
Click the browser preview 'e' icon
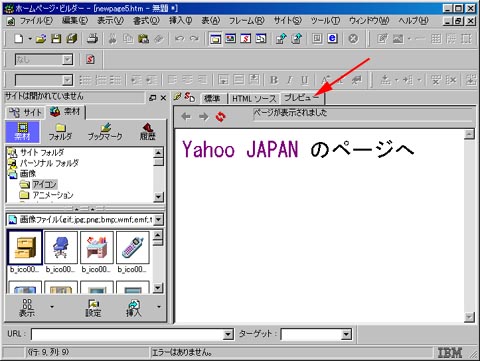(x=332, y=38)
